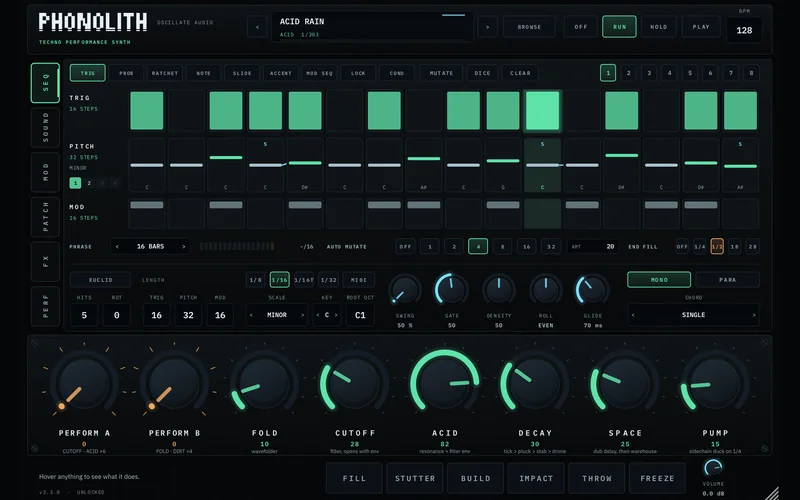Click the ROLL knob
The height and width of the screenshot is (500, 800).
tap(545, 290)
